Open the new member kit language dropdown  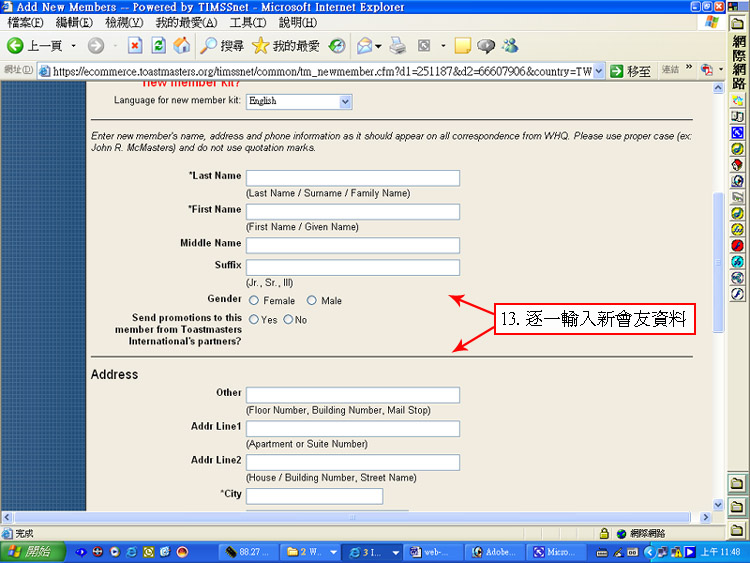pyautogui.click(x=345, y=101)
